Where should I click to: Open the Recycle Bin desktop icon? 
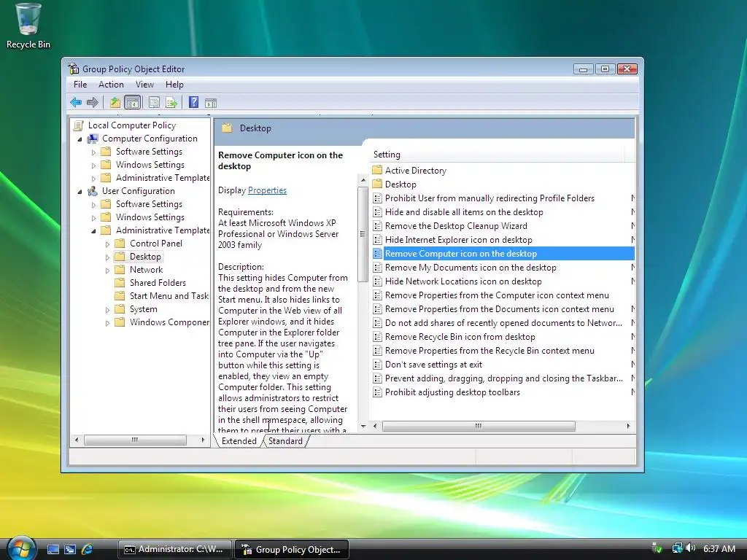[x=28, y=26]
